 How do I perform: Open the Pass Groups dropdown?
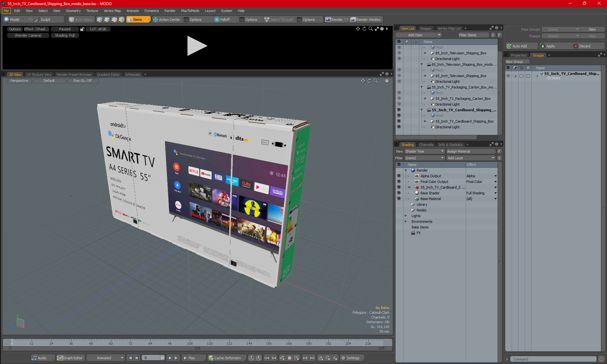pyautogui.click(x=561, y=29)
